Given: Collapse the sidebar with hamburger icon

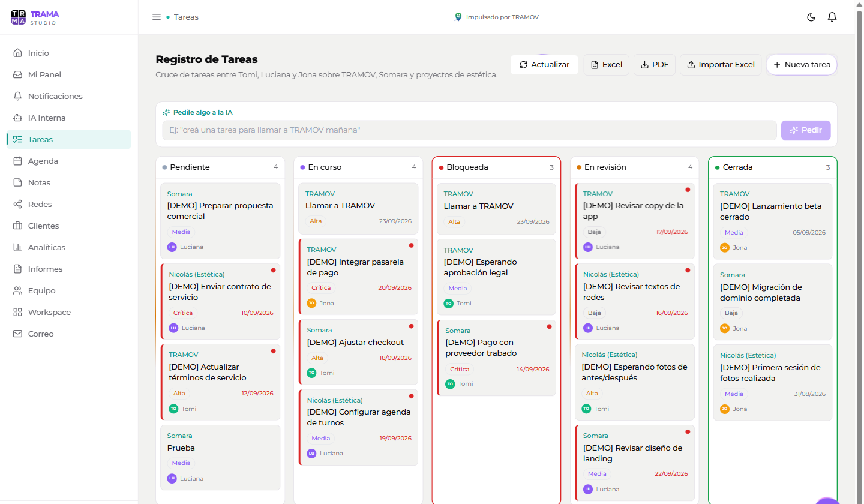Looking at the screenshot, I should tap(157, 17).
